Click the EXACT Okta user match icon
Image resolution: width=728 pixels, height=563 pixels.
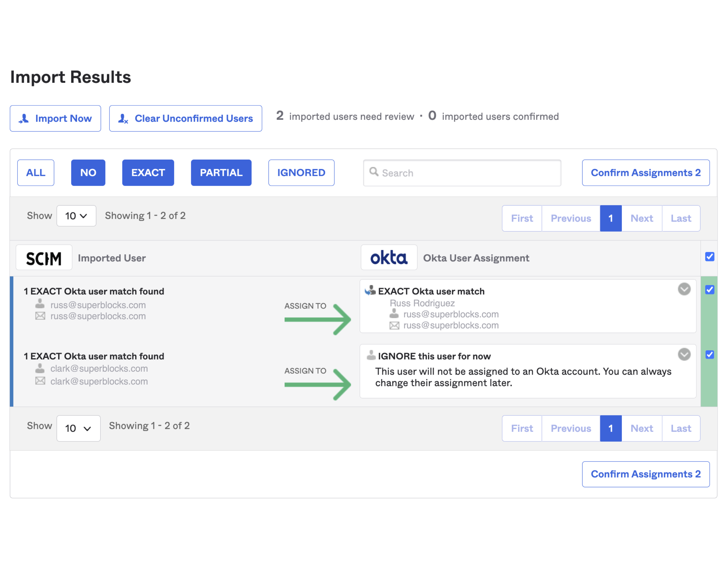370,290
